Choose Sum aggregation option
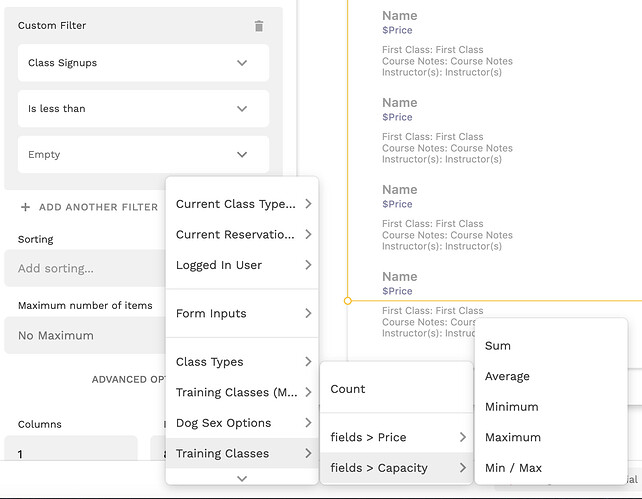The height and width of the screenshot is (499, 642). 498,346
